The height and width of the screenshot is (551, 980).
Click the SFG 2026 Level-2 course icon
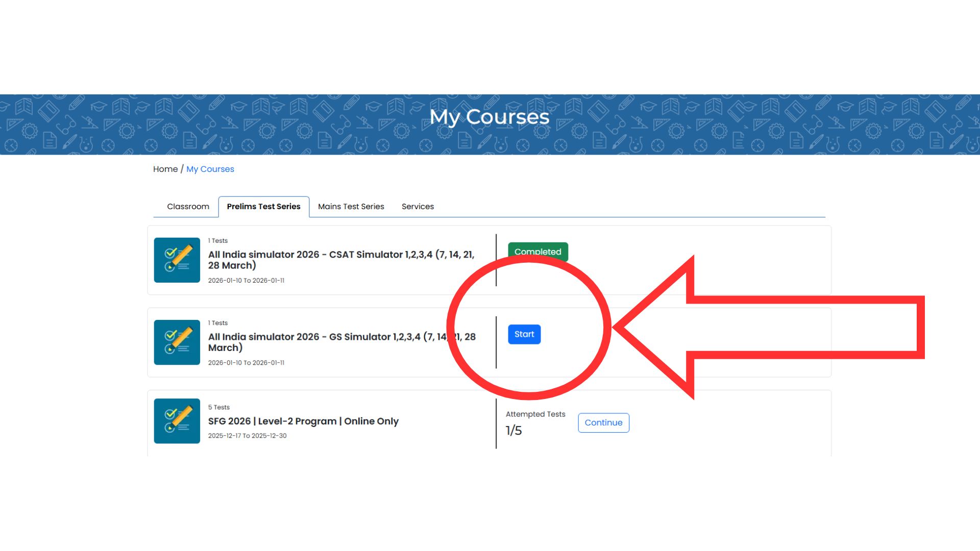[x=177, y=421]
